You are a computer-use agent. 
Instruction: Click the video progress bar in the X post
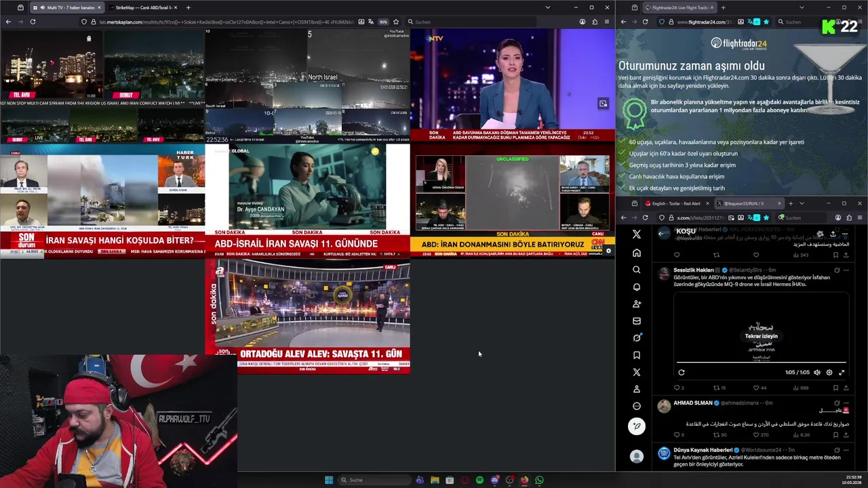tap(761, 363)
